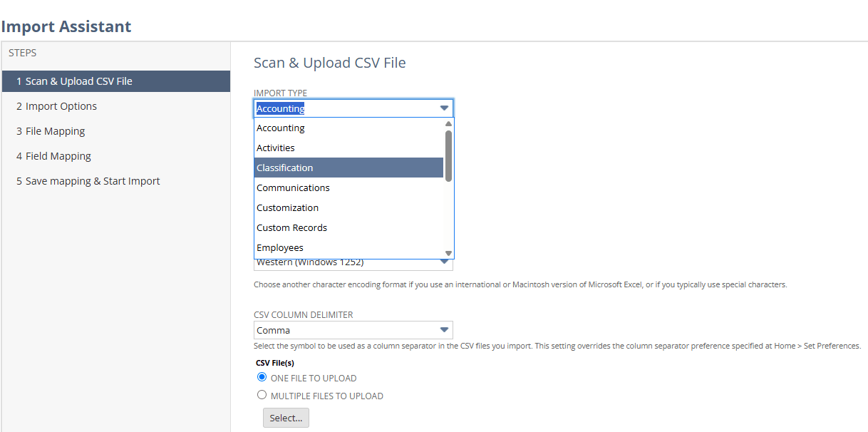Screen dimensions: 868x432
Task: Select One File To Upload radio button
Action: (262, 377)
